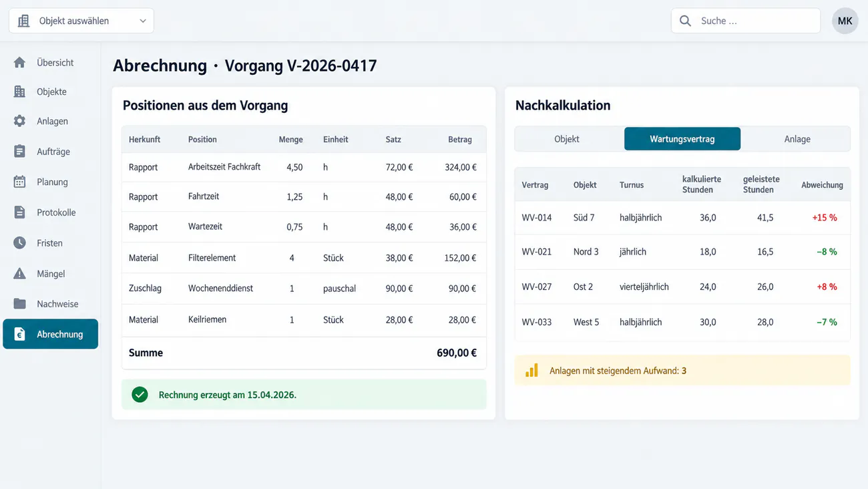Switch to the Anlage tab

797,139
